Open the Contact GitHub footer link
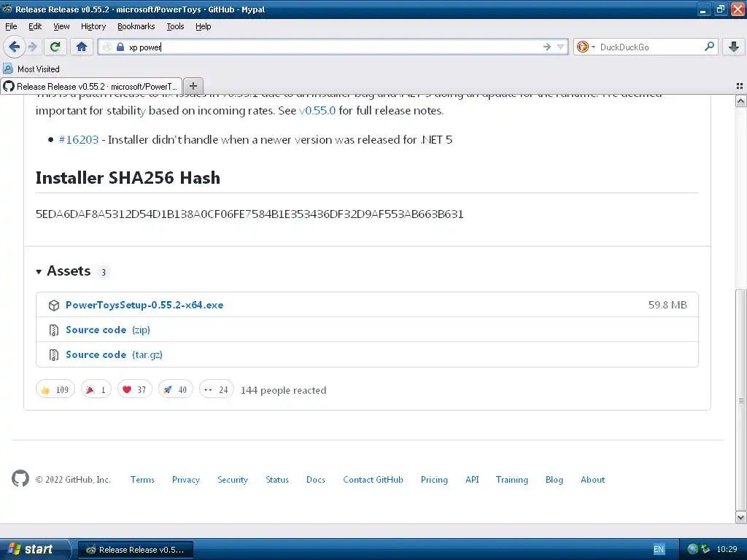 [x=373, y=480]
